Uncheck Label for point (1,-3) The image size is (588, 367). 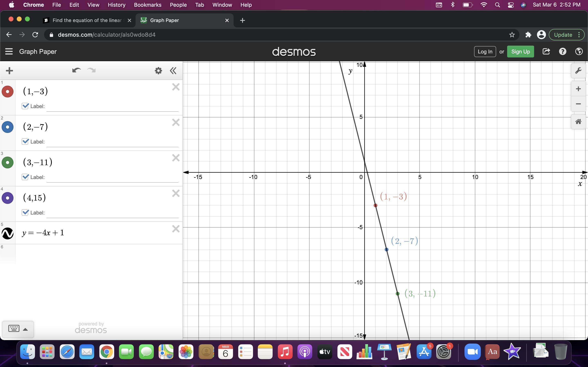point(25,106)
